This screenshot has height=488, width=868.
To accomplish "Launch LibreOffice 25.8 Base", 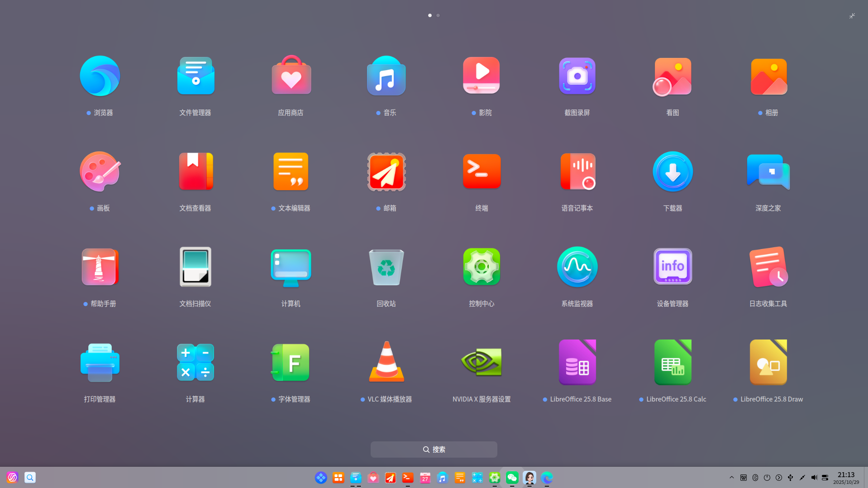I will click(577, 362).
